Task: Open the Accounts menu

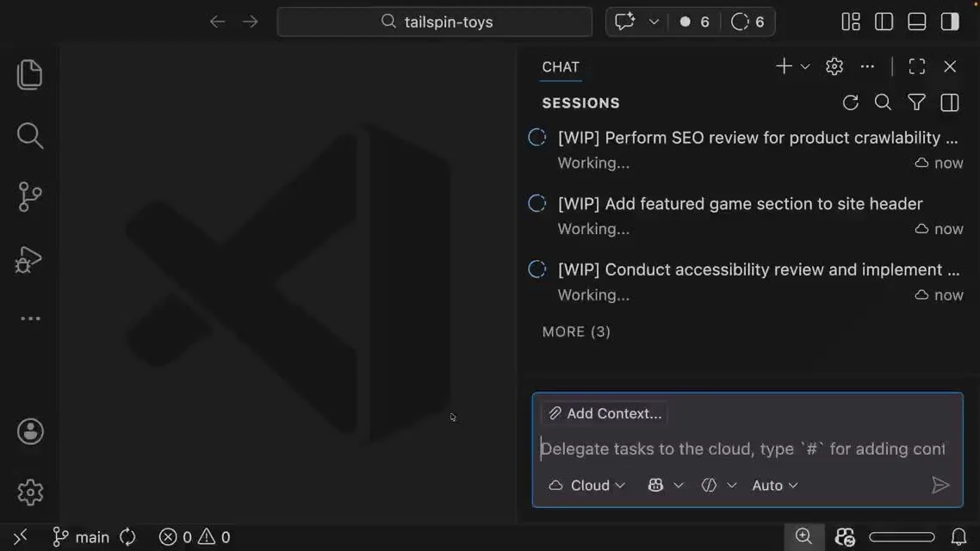Action: [30, 431]
